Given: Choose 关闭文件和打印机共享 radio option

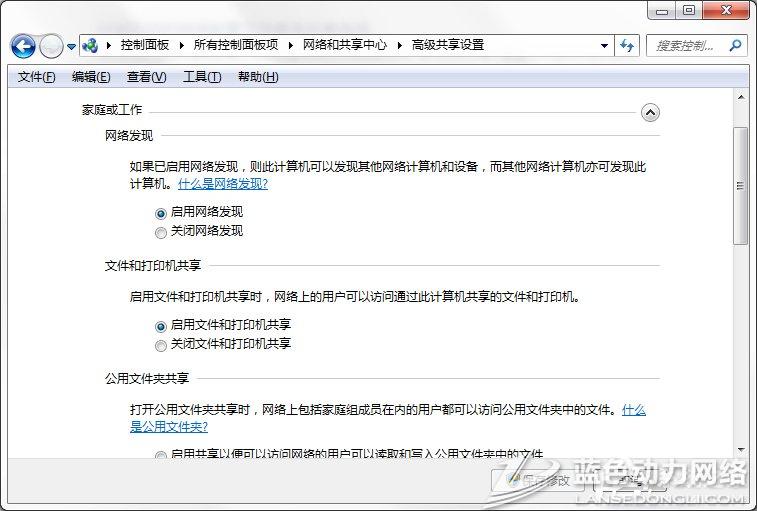Looking at the screenshot, I should pyautogui.click(x=161, y=345).
